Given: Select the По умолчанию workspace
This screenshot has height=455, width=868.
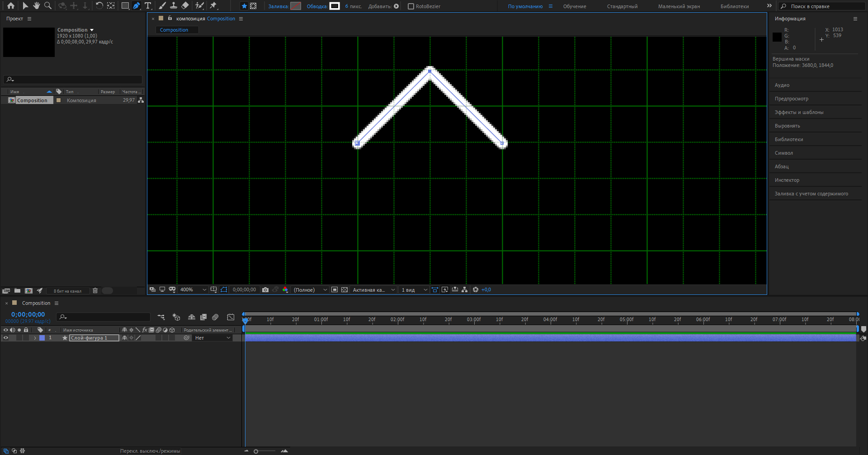Looking at the screenshot, I should pyautogui.click(x=525, y=6).
